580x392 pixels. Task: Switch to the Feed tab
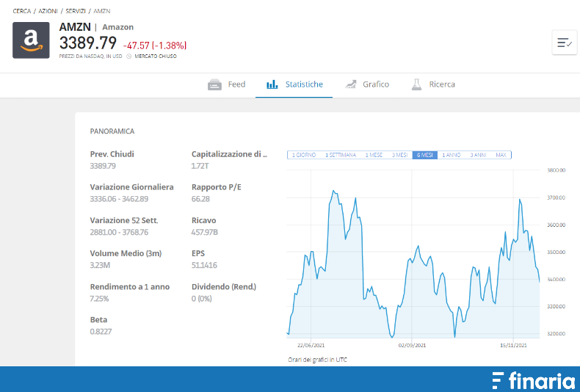tap(227, 84)
